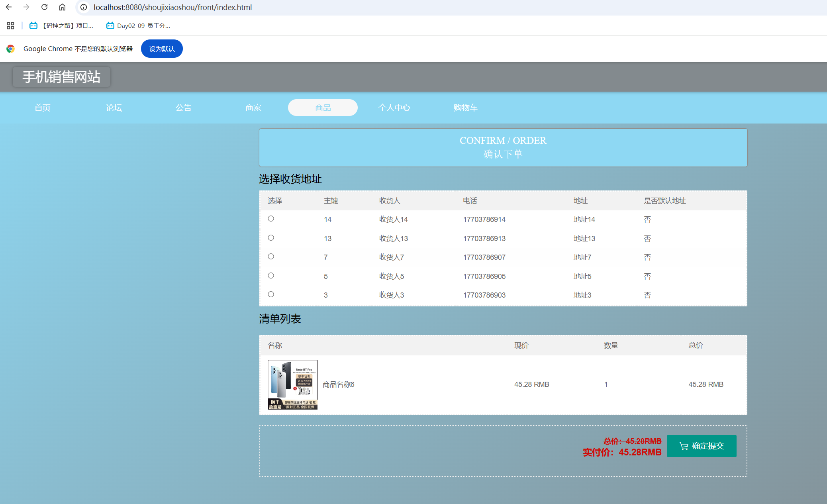Screen dimensions: 827x504
Task: Go to the 首页 nav tab
Action: 42,108
